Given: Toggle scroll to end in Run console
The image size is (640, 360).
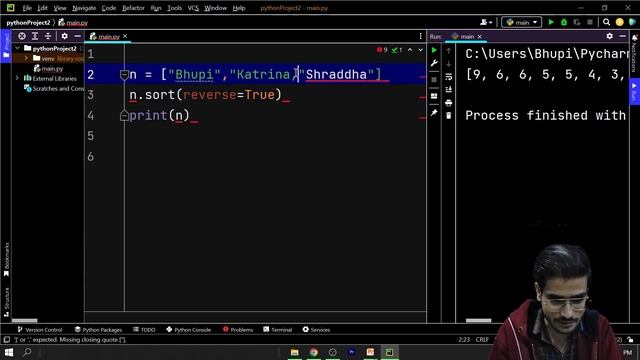Looking at the screenshot, I should tap(449, 89).
